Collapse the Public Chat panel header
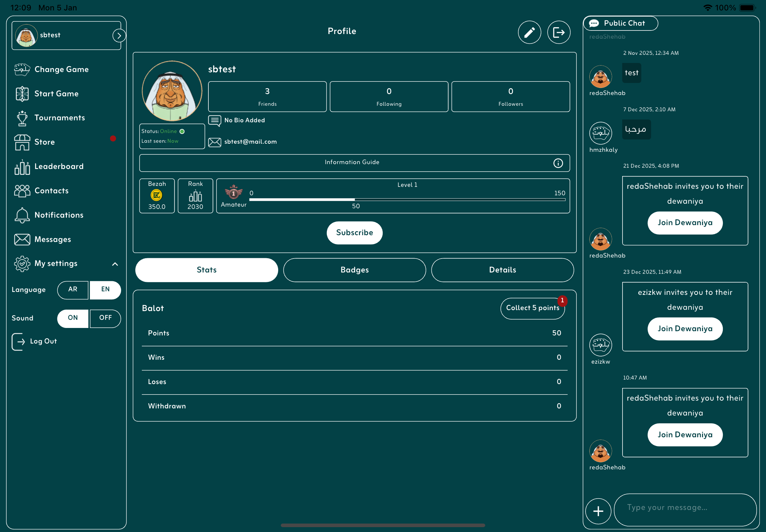Screen dimensions: 766x532 [x=620, y=23]
